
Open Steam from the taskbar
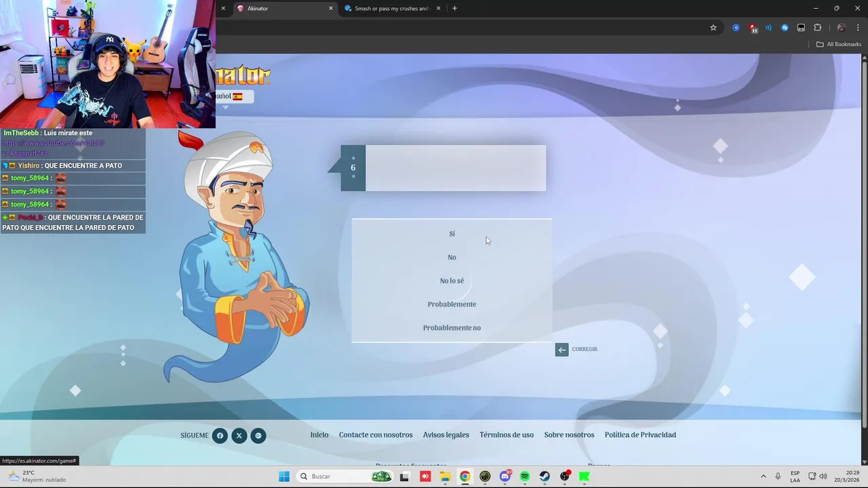click(545, 476)
